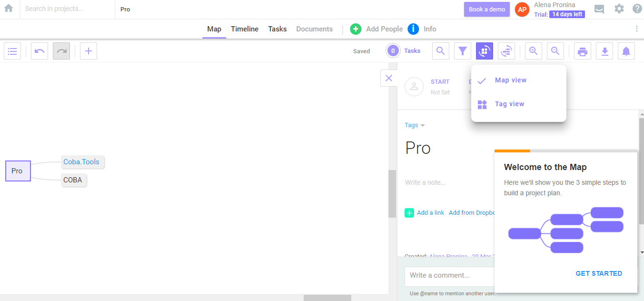Screen dimensions: 644x301
Task: Click the green Add People plus icon
Action: (x=356, y=29)
